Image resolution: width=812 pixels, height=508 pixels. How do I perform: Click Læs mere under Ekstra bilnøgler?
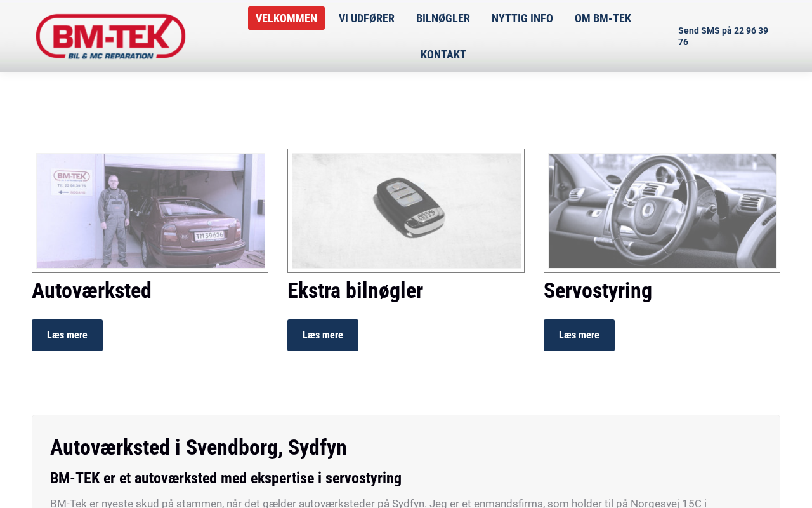click(323, 335)
